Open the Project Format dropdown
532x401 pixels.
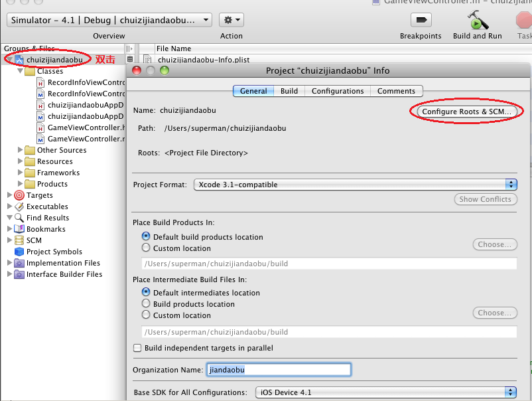click(356, 185)
